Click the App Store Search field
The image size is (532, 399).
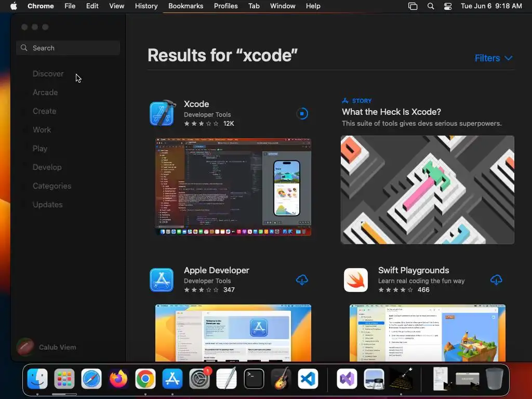point(68,48)
